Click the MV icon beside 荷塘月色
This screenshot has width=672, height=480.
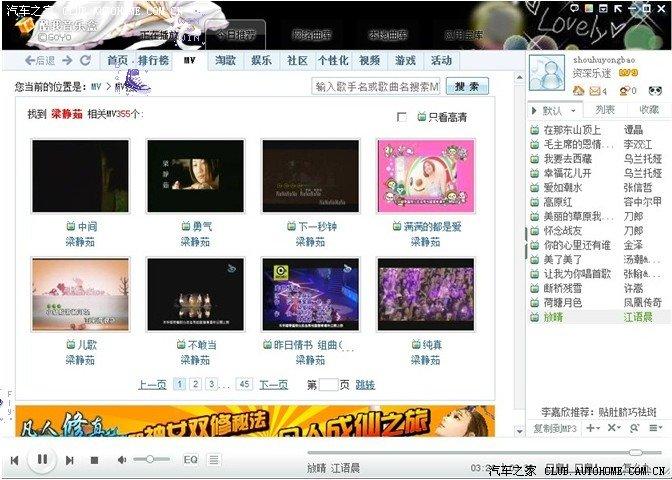(x=534, y=303)
